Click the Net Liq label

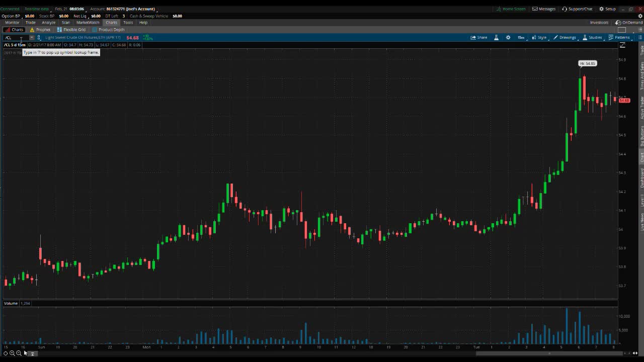coord(80,16)
